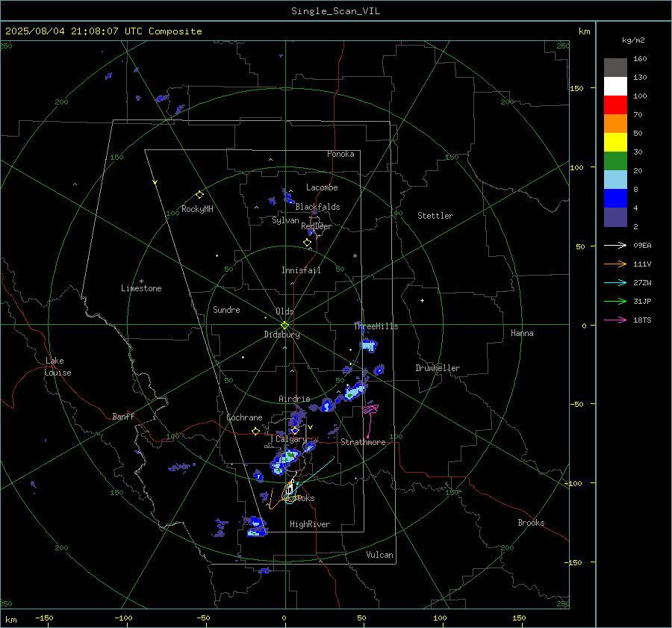Click the white 09EA track arrow
Screen dimensions: 672x628
pyautogui.click(x=615, y=245)
